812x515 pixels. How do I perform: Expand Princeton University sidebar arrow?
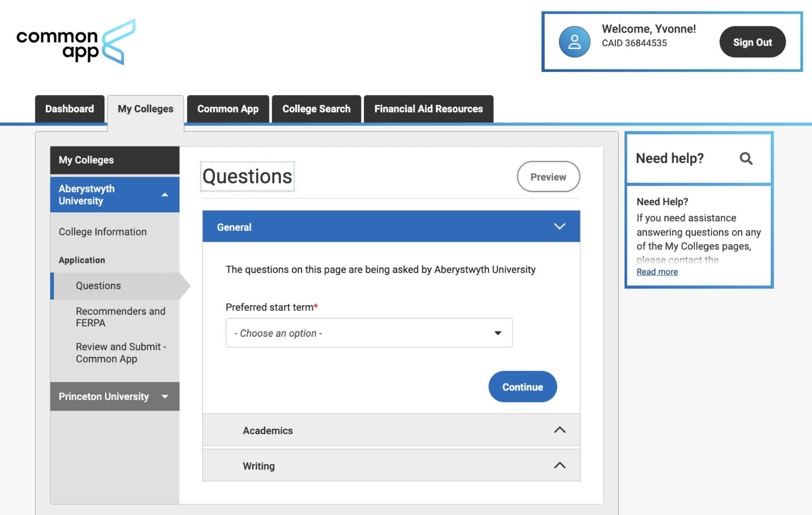tap(165, 397)
